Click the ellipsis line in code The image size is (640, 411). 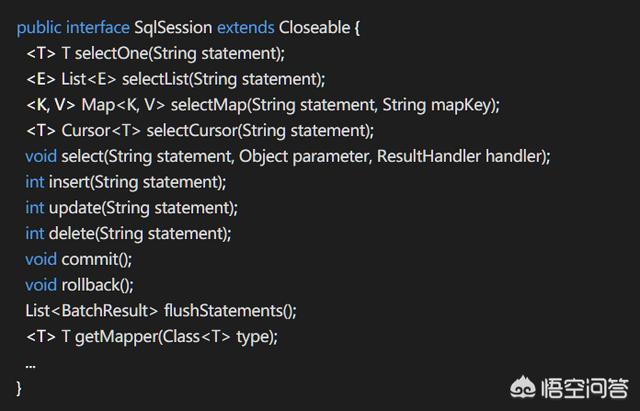pyautogui.click(x=31, y=366)
